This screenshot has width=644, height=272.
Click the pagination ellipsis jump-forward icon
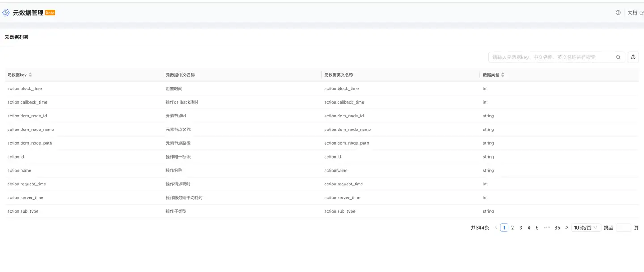[x=547, y=228]
